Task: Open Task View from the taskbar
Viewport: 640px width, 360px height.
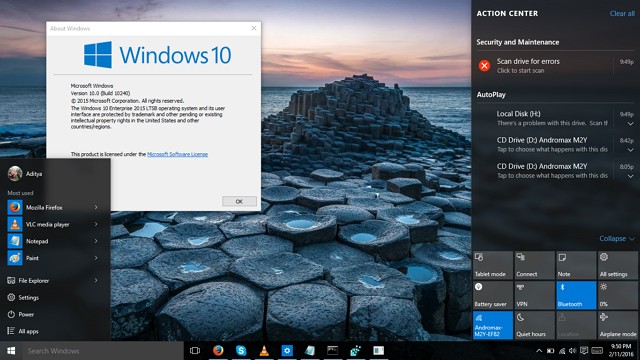Action: [x=195, y=351]
